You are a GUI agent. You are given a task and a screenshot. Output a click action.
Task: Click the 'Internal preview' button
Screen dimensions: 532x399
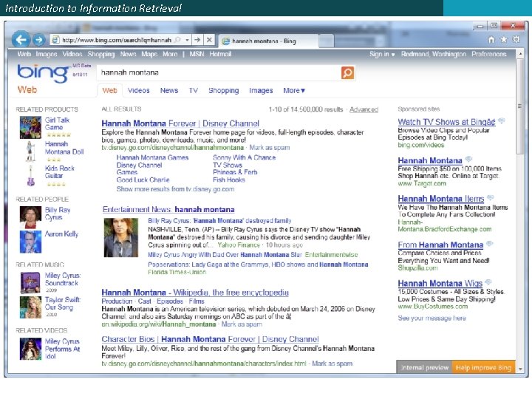424,368
